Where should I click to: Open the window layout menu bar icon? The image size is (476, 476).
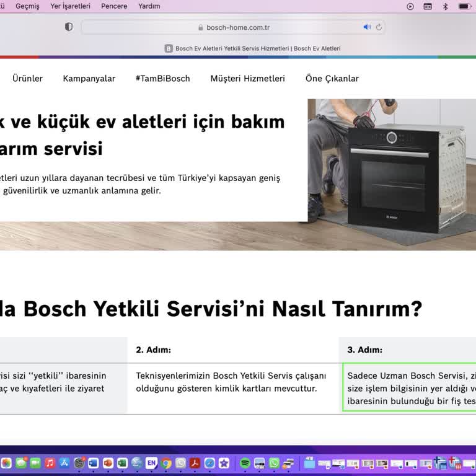(x=428, y=6)
